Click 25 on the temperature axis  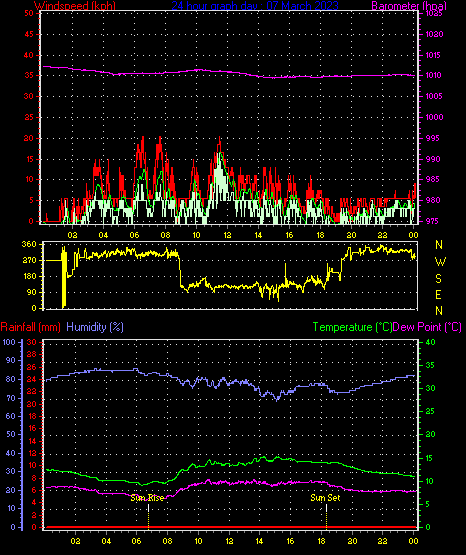(x=430, y=411)
